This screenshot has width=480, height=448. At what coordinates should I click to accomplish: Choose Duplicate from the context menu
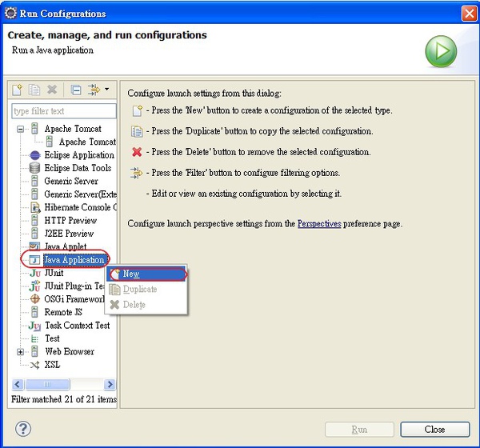click(x=146, y=290)
